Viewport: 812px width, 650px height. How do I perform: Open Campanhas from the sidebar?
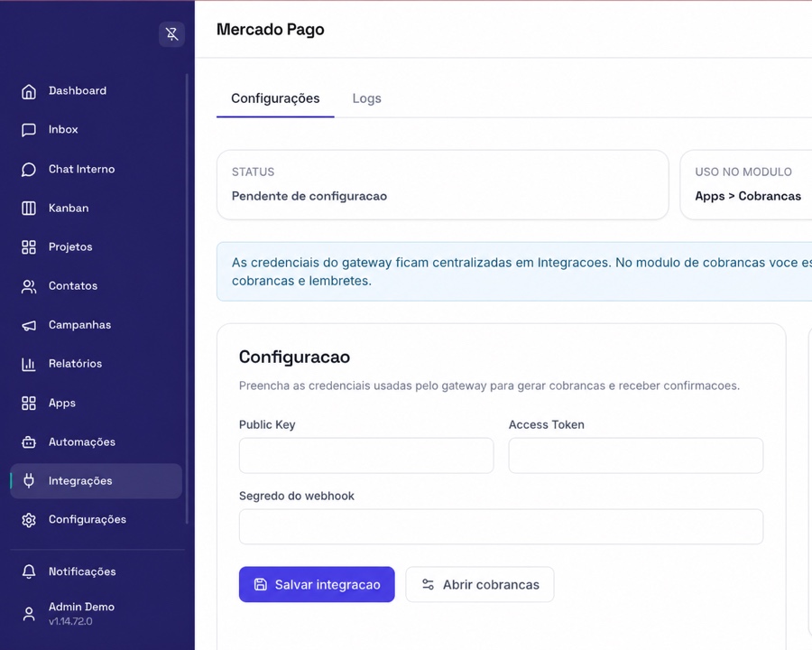[x=97, y=325]
